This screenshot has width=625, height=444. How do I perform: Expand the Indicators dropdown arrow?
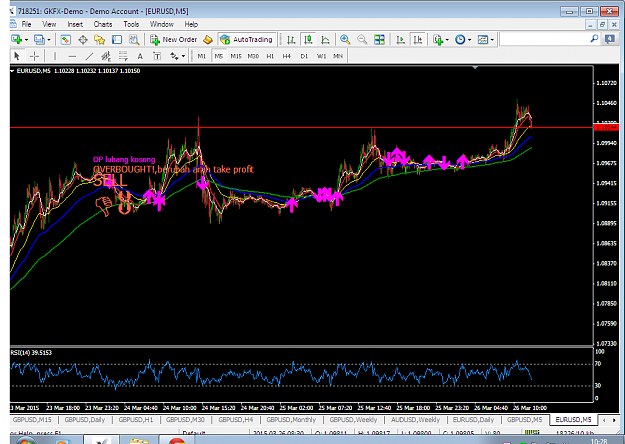pos(447,40)
